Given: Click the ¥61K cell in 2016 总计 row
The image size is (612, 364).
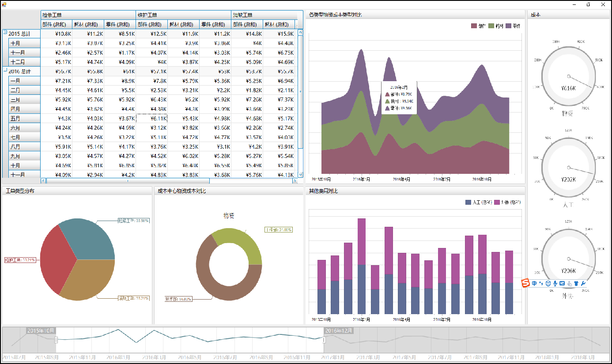Looking at the screenshot, I should 120,71.
